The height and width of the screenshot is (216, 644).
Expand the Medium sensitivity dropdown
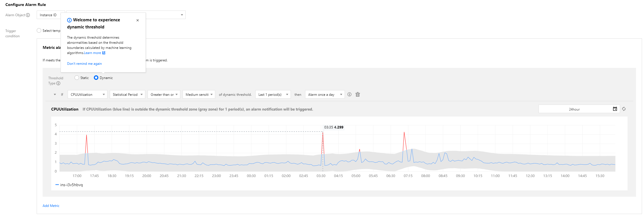pyautogui.click(x=199, y=95)
